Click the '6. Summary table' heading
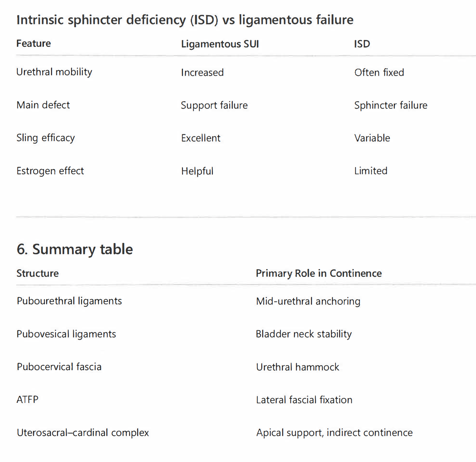Viewport: 476px width, 462px height. point(75,249)
